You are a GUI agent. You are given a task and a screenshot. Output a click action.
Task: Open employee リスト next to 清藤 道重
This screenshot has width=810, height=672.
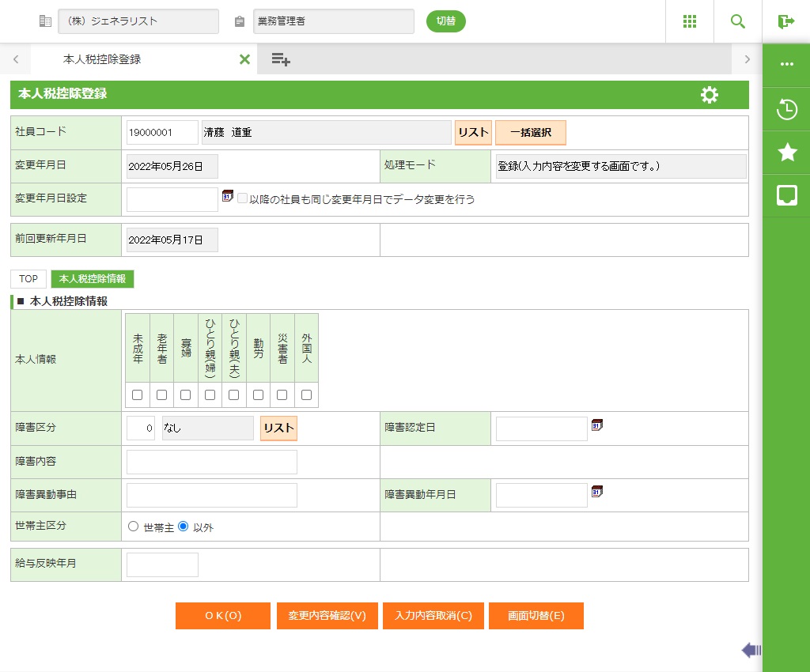point(473,133)
